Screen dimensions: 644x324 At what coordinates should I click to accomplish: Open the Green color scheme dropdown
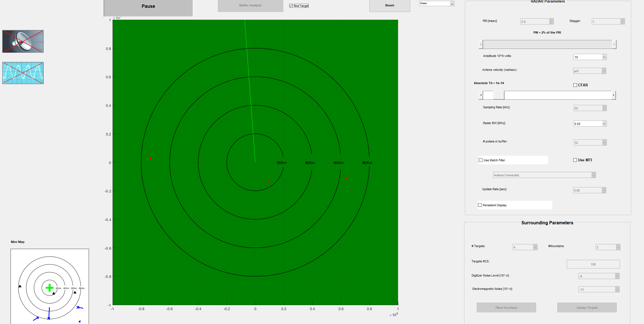click(x=452, y=4)
